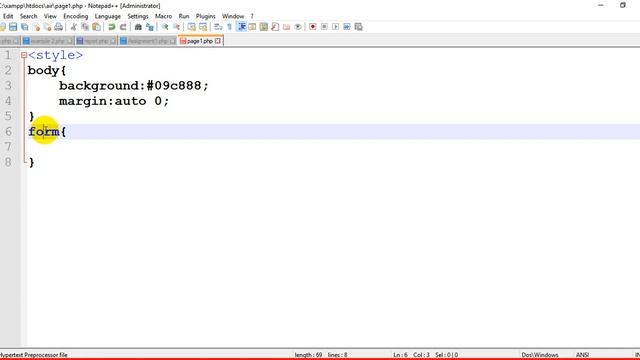Cut the selection with the scissors icon
Image resolution: width=640 pixels, height=360 pixels.
[x=73, y=27]
